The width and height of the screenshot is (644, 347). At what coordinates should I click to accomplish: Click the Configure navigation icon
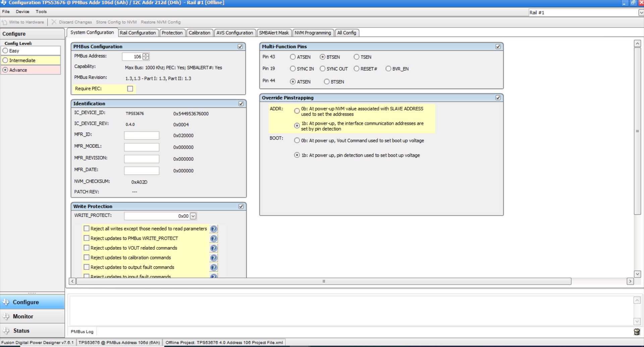click(x=7, y=302)
